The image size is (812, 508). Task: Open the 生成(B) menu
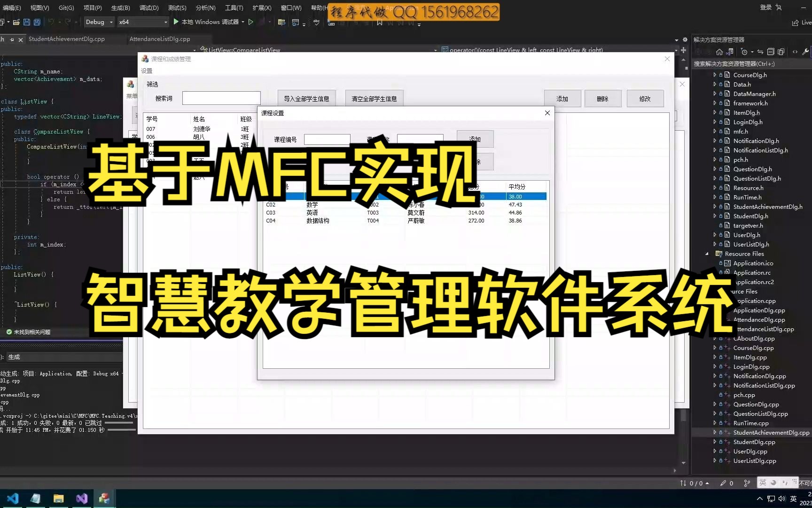[x=120, y=8]
